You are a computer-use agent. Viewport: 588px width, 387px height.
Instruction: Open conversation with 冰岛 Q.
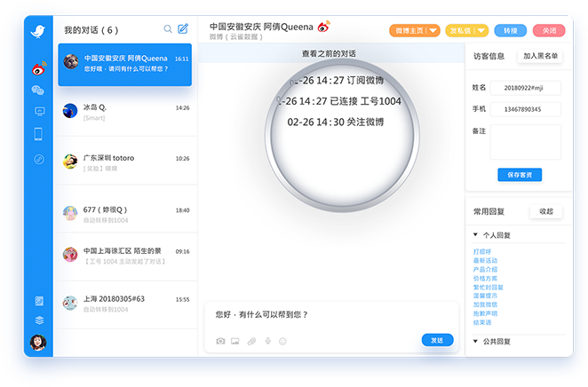[x=124, y=111]
